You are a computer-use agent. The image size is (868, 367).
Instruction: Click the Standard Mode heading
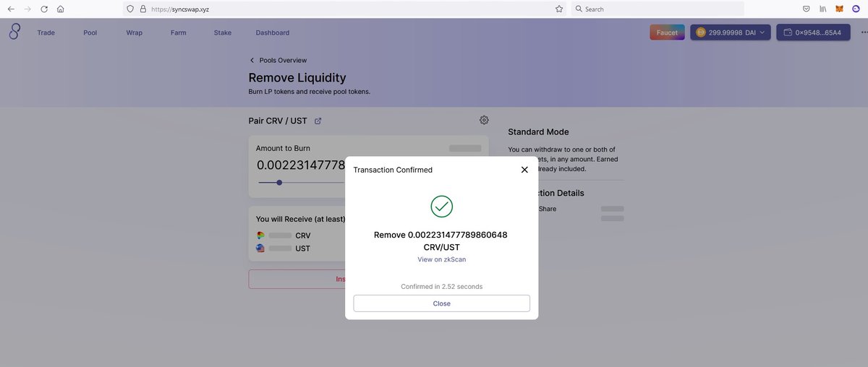coord(538,132)
